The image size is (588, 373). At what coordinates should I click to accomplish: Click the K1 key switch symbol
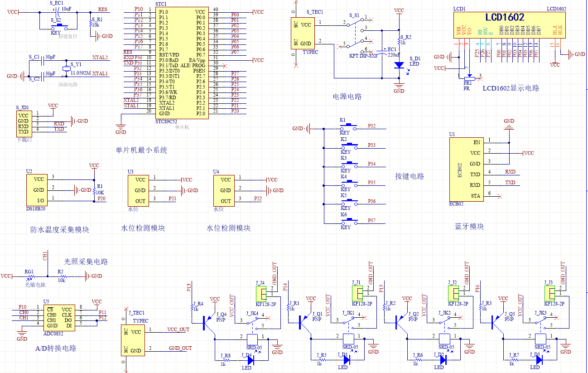[x=349, y=127]
